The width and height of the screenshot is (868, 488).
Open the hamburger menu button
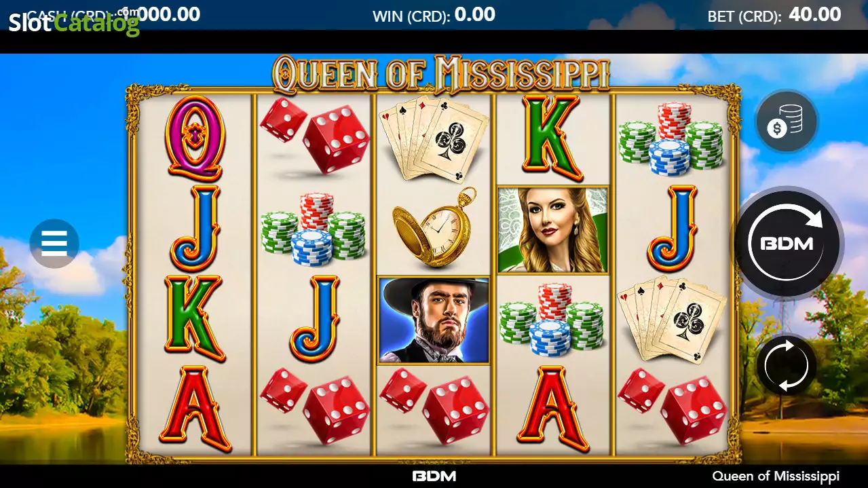54,243
